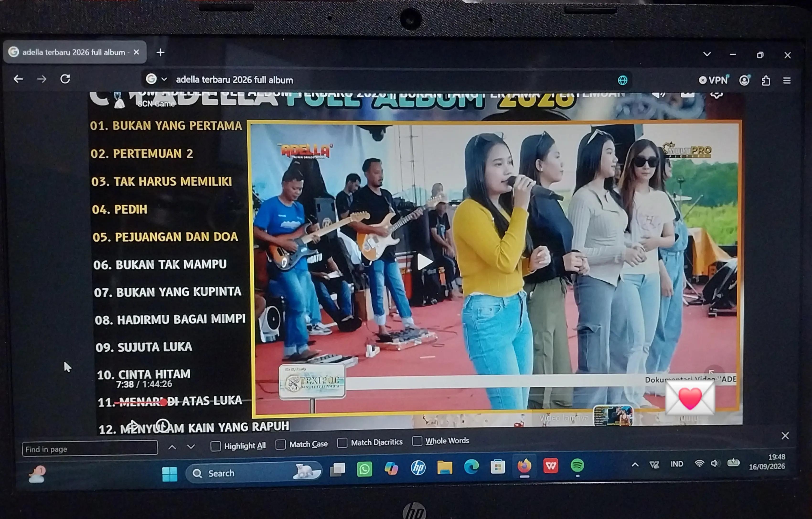
Task: Open the Wi-Fi network tray icon
Action: coord(699,463)
